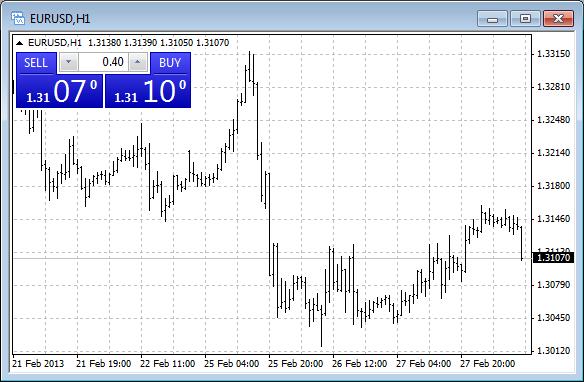
Task: Collapse one-click trading panel triangle
Action: [20, 43]
